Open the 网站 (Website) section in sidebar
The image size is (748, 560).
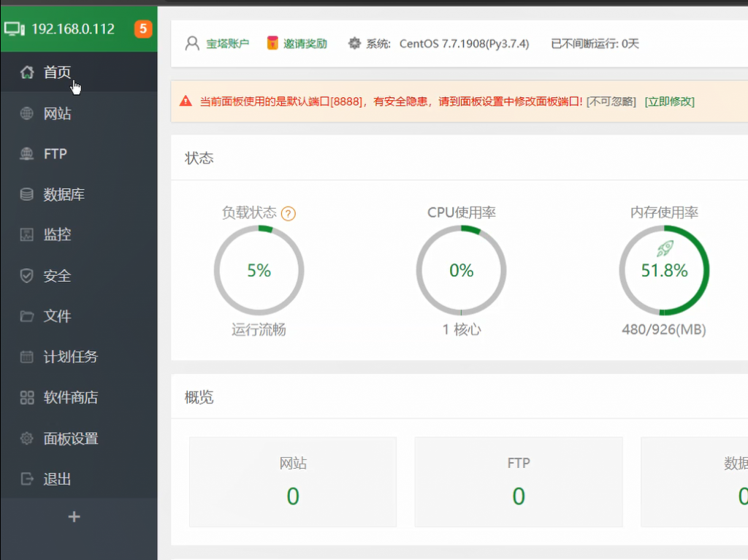pyautogui.click(x=58, y=113)
